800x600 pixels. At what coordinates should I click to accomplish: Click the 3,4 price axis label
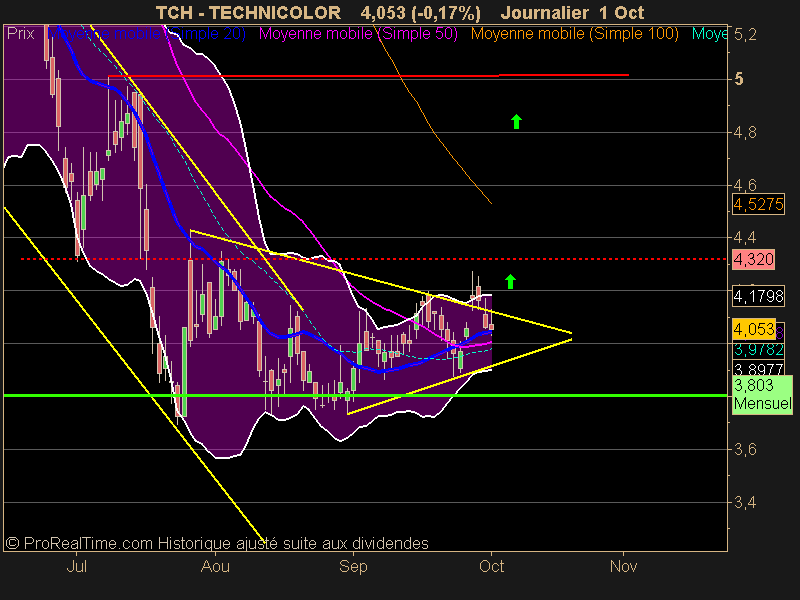(745, 503)
